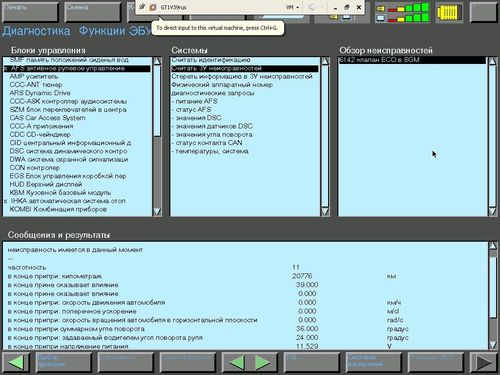Choose питание AFS diagnostic query
Image resolution: width=500 pixels, height=375 pixels.
pos(245,101)
